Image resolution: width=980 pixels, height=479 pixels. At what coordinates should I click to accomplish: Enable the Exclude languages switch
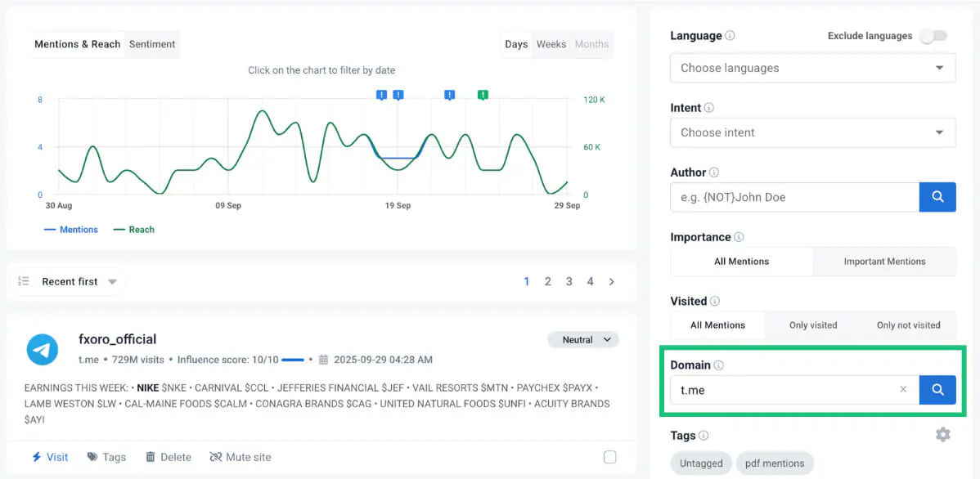click(x=933, y=36)
